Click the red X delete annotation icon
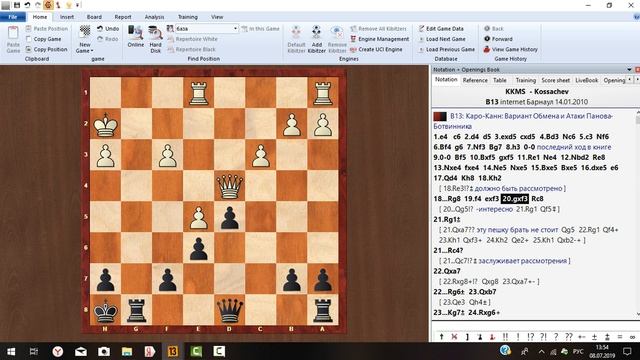 point(454,337)
